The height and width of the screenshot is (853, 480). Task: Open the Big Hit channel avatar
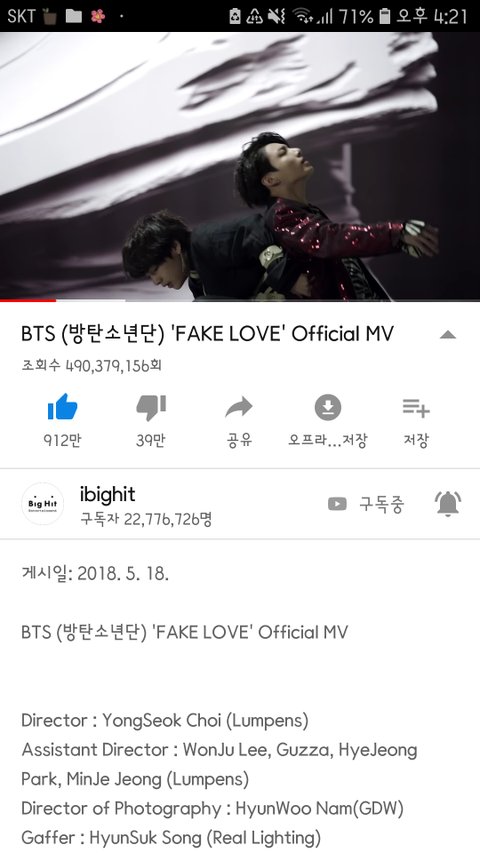[42, 504]
